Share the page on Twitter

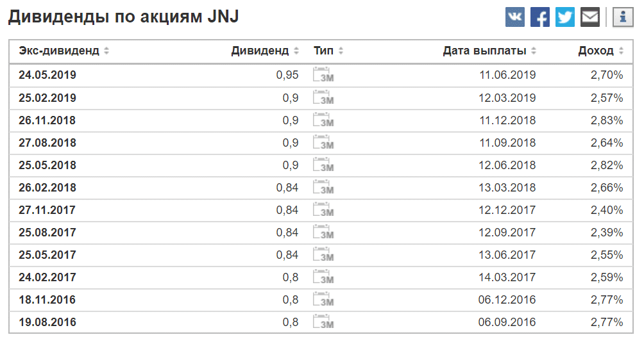point(564,17)
